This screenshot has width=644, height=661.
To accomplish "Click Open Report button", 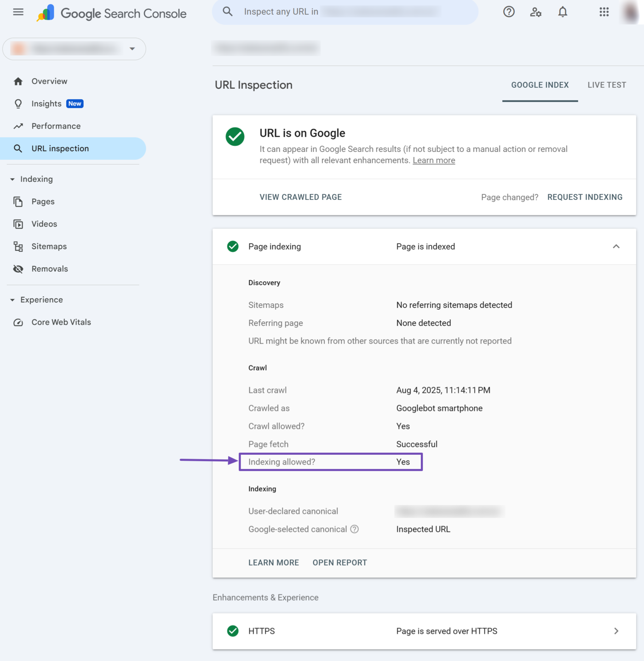I will tap(340, 562).
